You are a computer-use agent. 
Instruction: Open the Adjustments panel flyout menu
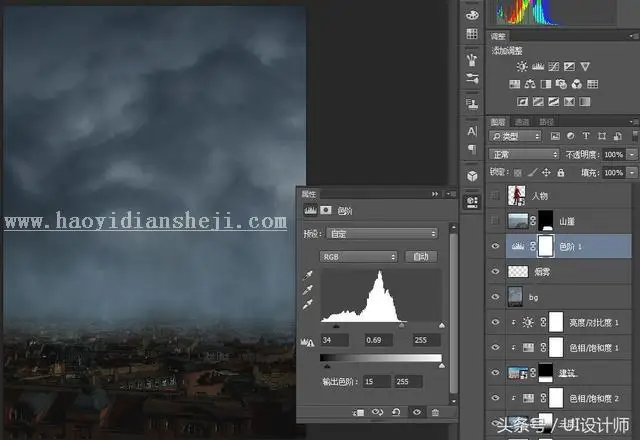pos(633,36)
